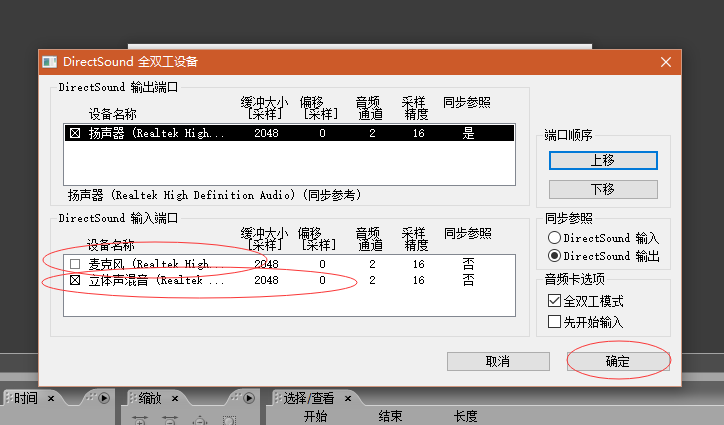Close the 时间 panel tab
The height and width of the screenshot is (425, 724).
[x=51, y=398]
